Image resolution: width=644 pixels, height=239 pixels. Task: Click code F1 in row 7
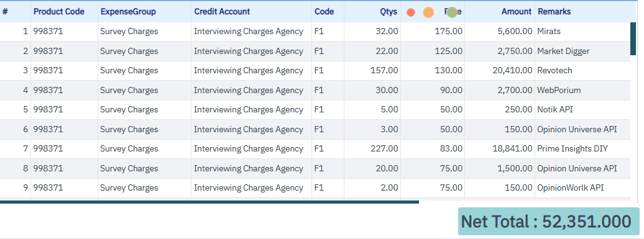(x=319, y=149)
